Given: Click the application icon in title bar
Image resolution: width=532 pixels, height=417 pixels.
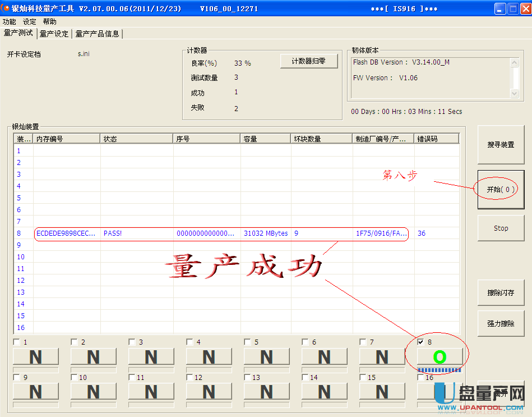Looking at the screenshot, I should click(x=6, y=8).
